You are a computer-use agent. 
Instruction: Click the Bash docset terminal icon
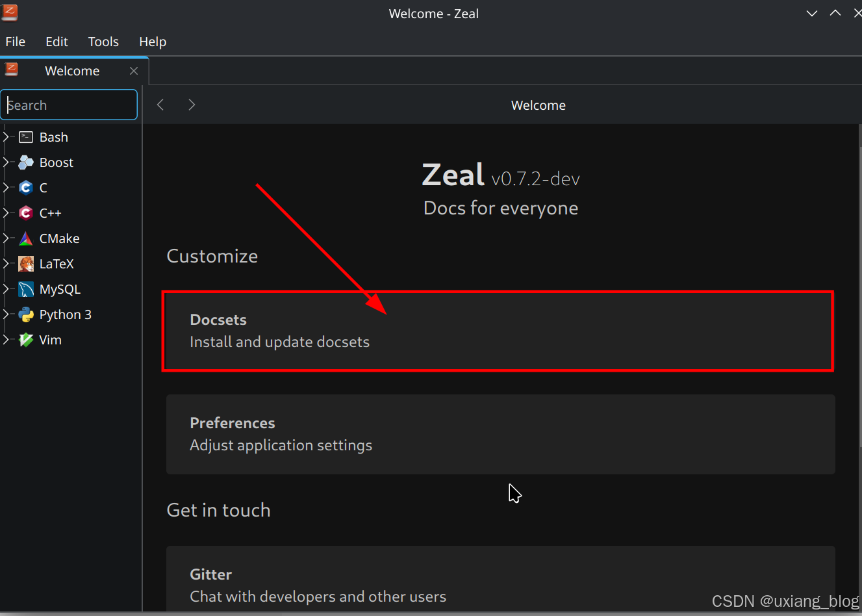pos(26,137)
